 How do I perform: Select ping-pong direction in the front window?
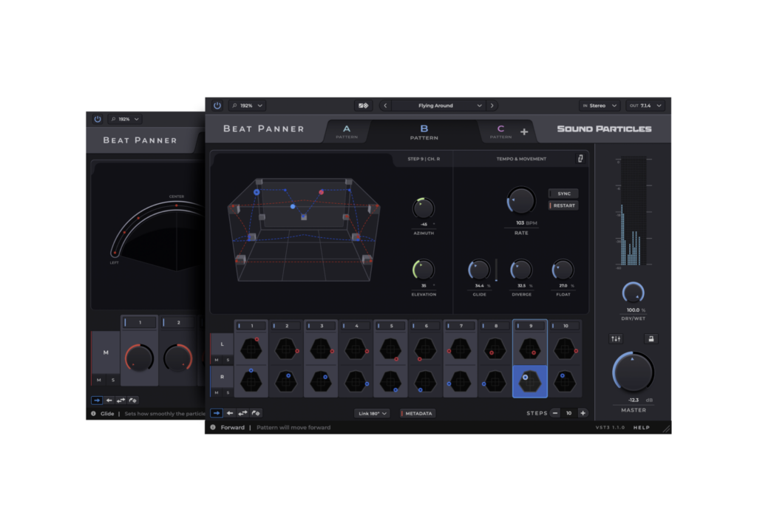coord(242,413)
